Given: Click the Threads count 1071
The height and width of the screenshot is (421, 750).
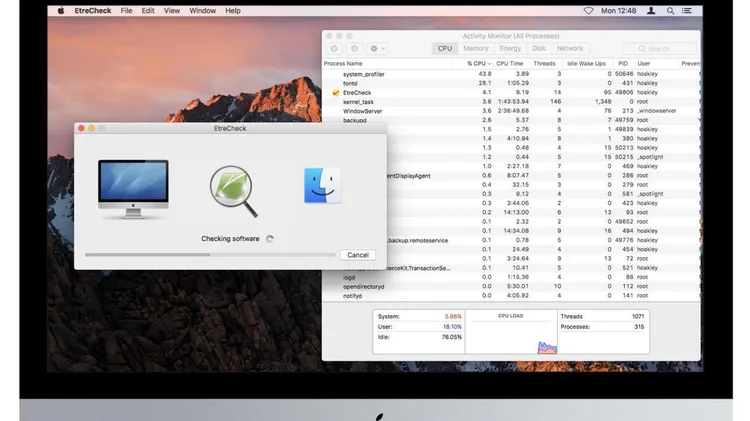Looking at the screenshot, I should tap(638, 317).
